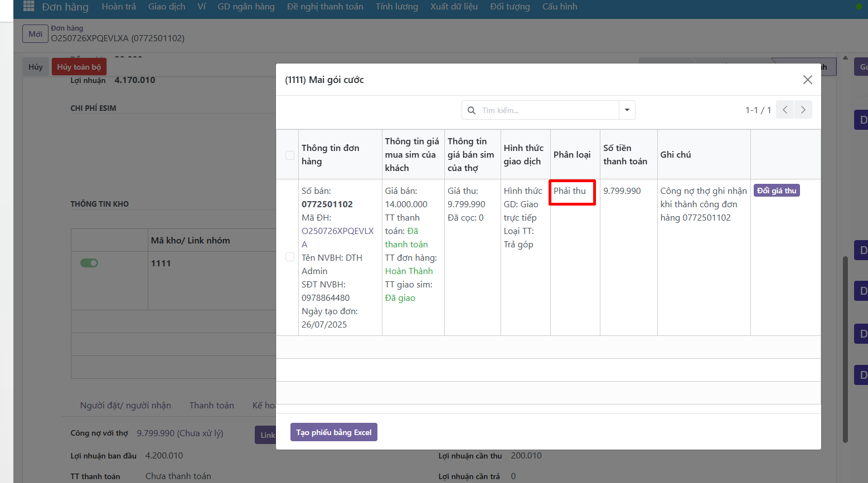The image size is (868, 483).
Task: Open the Xuất dữ liệu menu
Action: [x=454, y=7]
